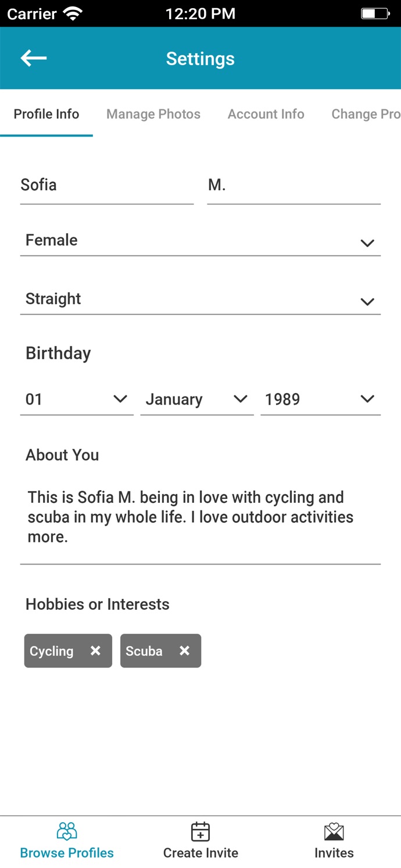Select the birth year dropdown showing 1989
401x868 pixels.
click(320, 399)
